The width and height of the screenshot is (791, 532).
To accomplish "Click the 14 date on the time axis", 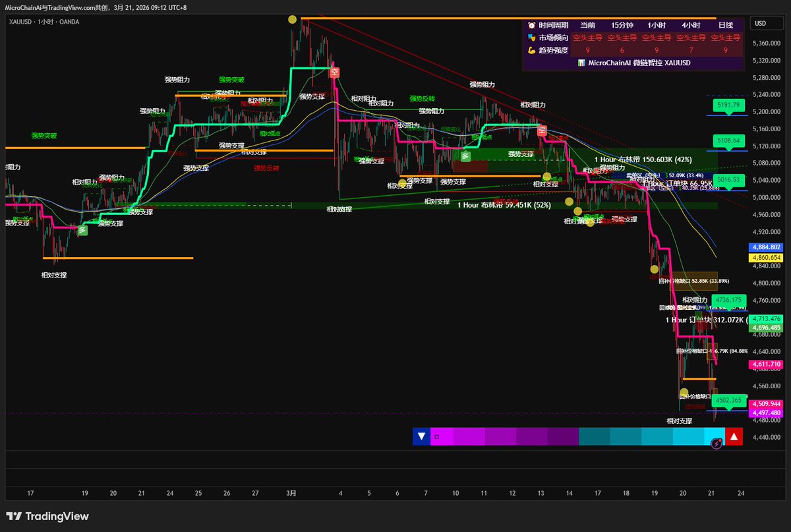I will click(569, 492).
